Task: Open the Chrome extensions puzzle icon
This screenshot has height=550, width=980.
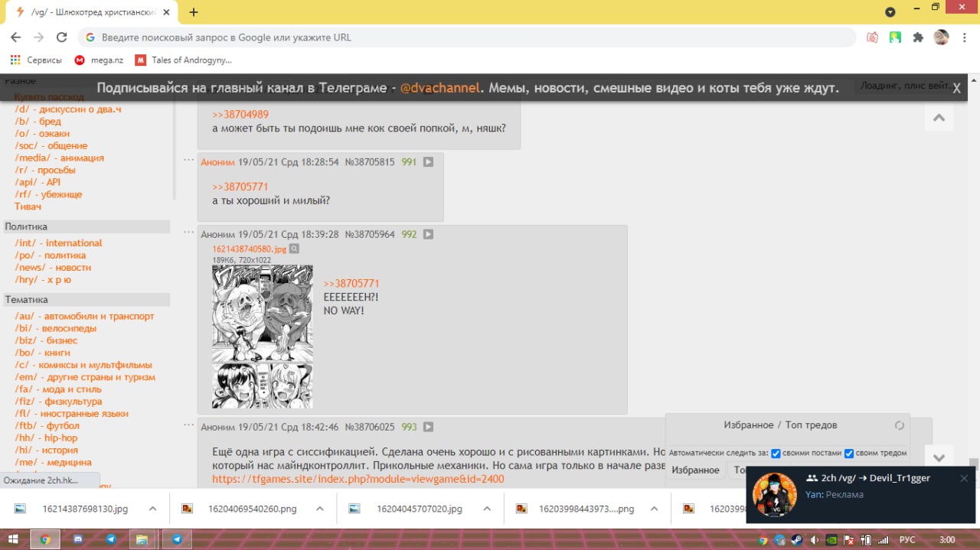Action: tap(918, 37)
